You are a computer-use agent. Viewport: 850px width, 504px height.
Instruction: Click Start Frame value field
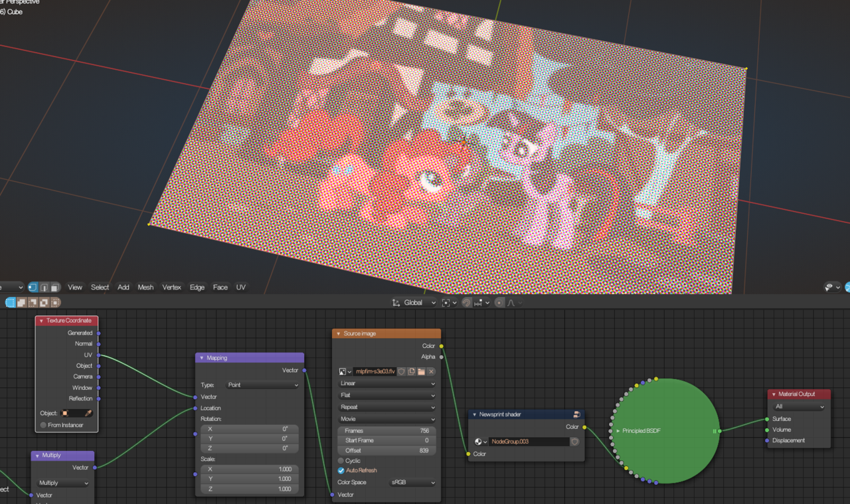click(x=386, y=440)
